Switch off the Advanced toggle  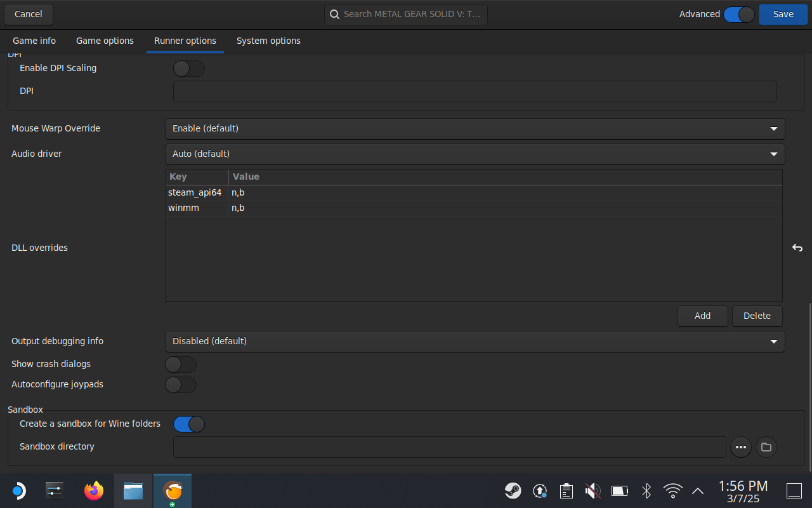pyautogui.click(x=739, y=14)
